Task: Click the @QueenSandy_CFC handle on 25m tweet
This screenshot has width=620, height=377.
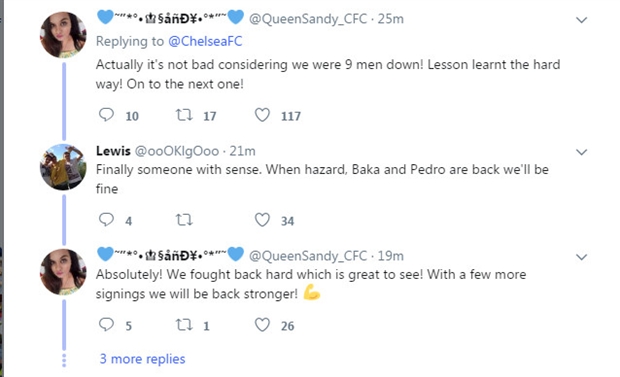Action: pyautogui.click(x=308, y=19)
